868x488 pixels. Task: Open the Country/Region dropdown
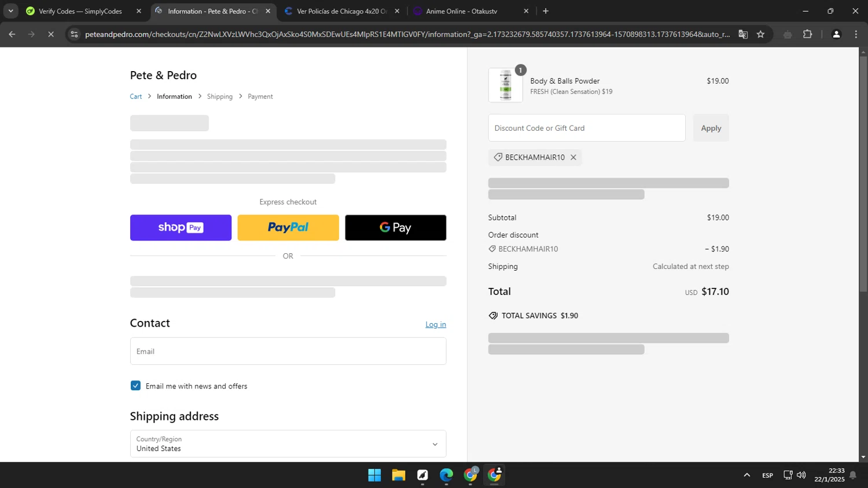288,443
